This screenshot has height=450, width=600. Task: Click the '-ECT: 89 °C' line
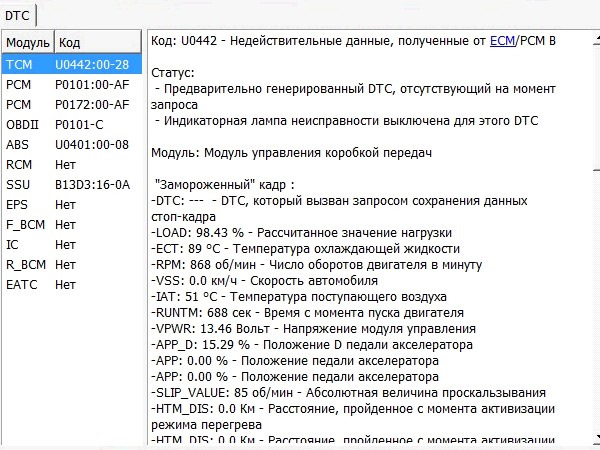pyautogui.click(x=305, y=249)
